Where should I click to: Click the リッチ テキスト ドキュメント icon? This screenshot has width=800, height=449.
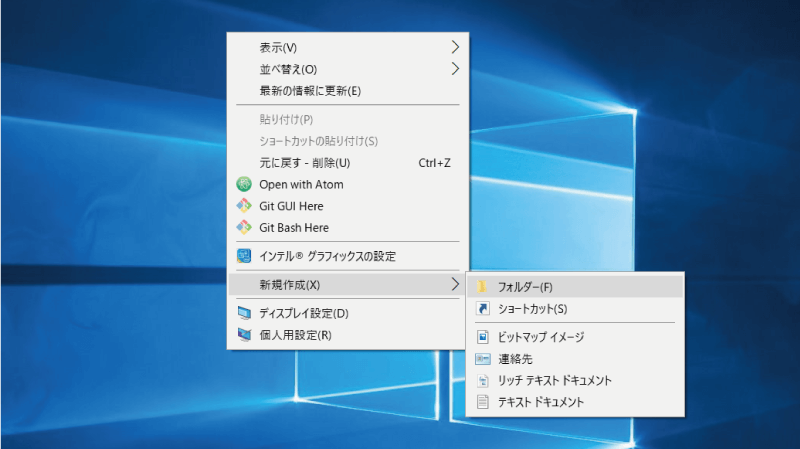click(x=483, y=380)
